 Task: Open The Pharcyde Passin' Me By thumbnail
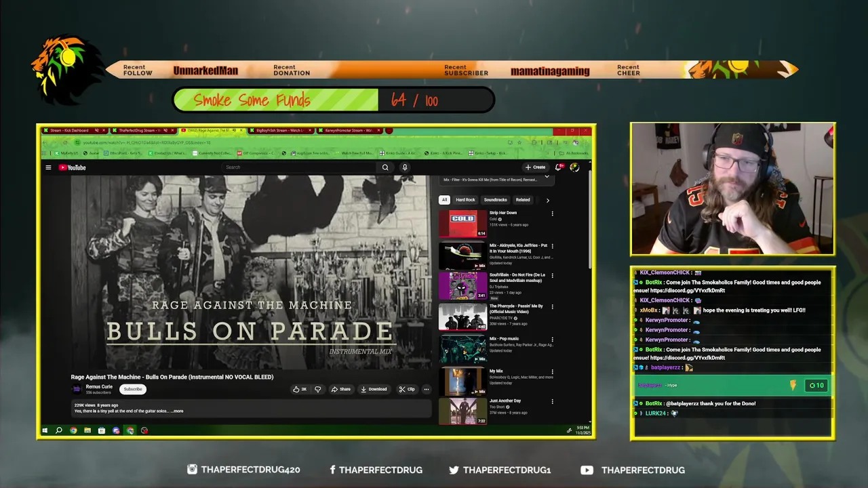(462, 317)
